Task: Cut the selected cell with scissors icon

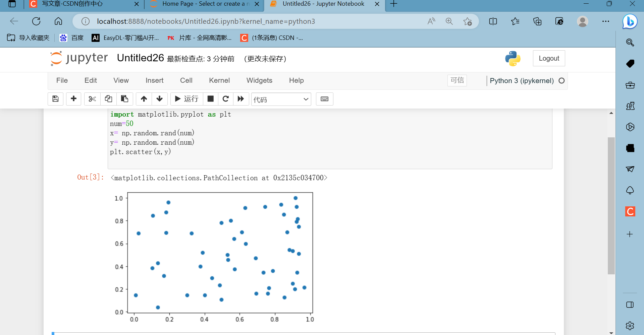Action: tap(92, 99)
